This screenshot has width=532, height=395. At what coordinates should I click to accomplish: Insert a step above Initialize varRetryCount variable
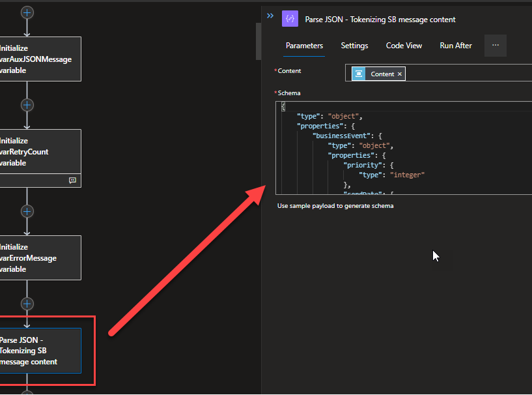coord(27,105)
